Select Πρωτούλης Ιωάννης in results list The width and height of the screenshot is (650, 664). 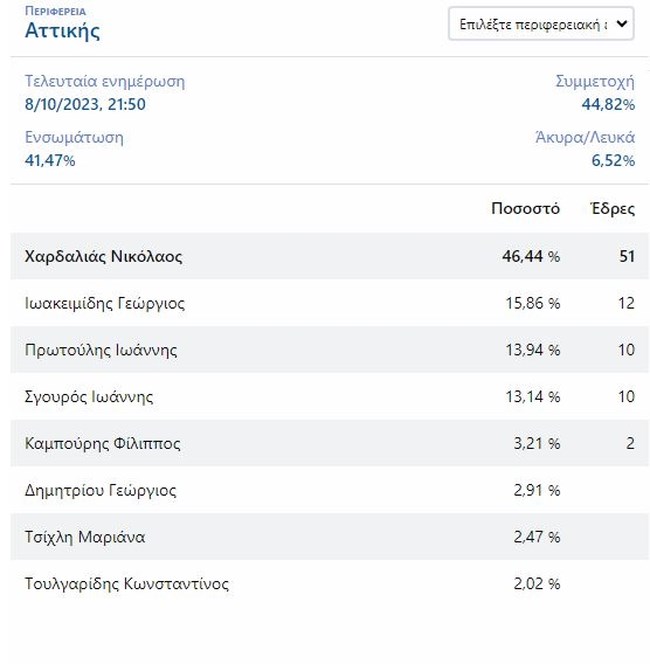(x=101, y=350)
